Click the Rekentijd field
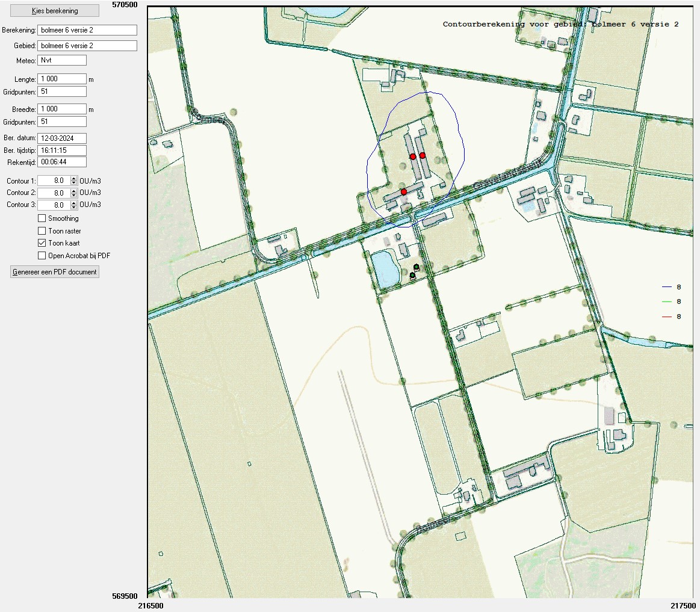 point(61,162)
